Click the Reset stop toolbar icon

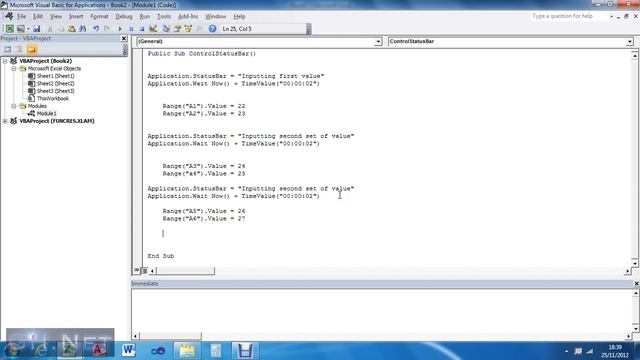142,29
